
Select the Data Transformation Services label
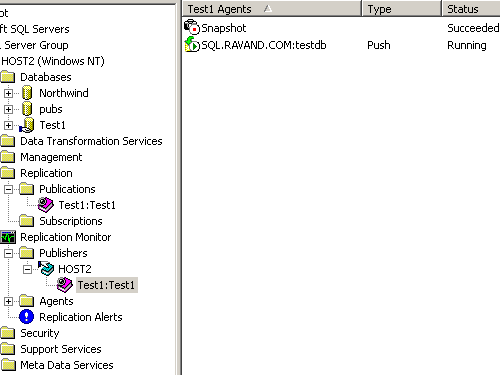(91, 141)
